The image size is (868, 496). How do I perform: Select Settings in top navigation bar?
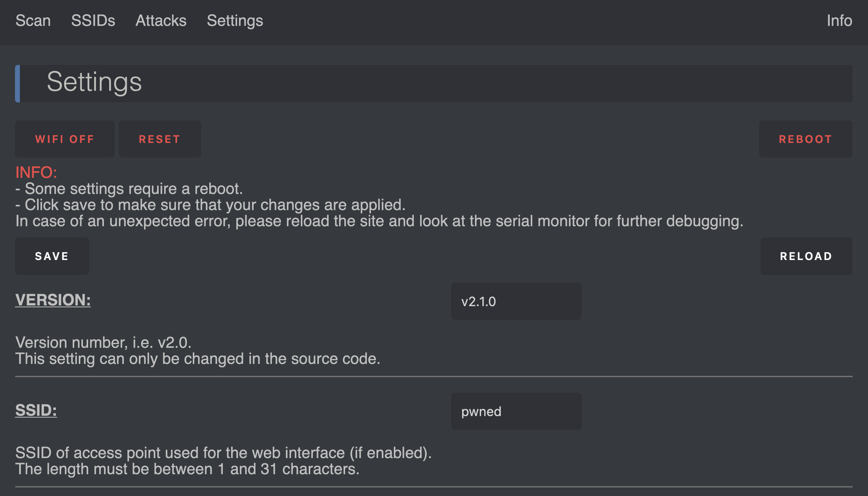(x=235, y=21)
